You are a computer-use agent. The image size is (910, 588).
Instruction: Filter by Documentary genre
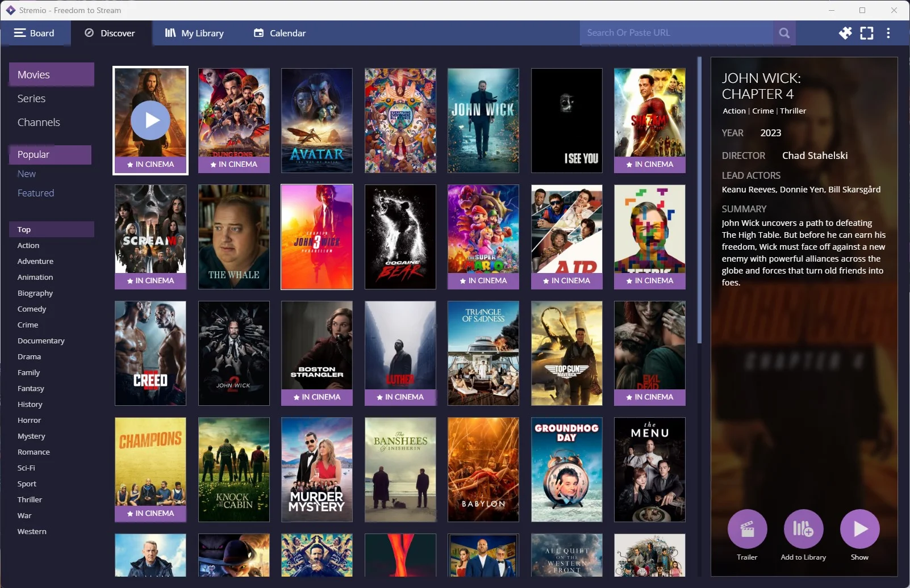[41, 341]
